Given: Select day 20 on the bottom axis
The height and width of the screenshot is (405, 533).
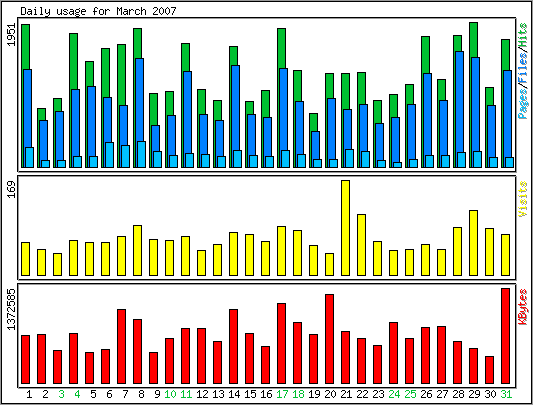Looking at the screenshot, I should [330, 394].
